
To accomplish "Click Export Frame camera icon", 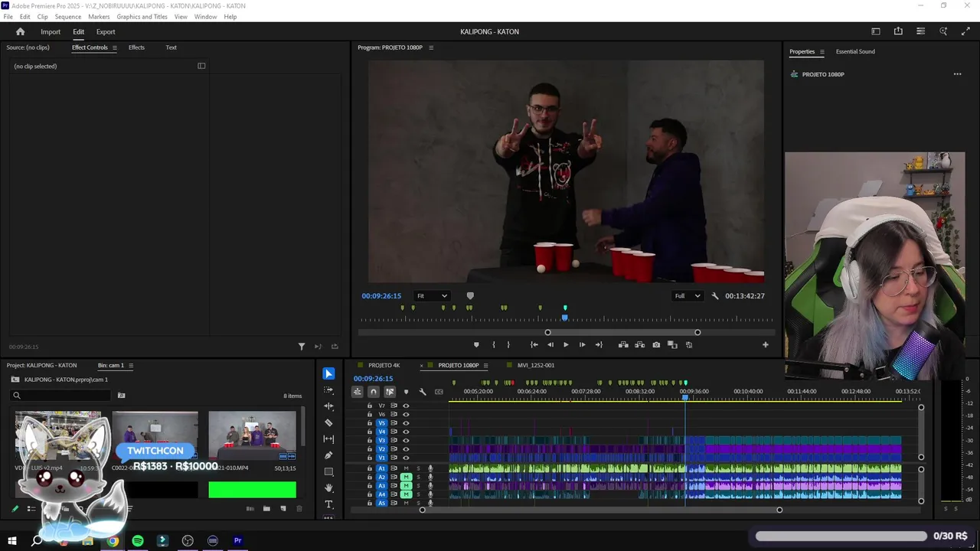I will (x=656, y=345).
